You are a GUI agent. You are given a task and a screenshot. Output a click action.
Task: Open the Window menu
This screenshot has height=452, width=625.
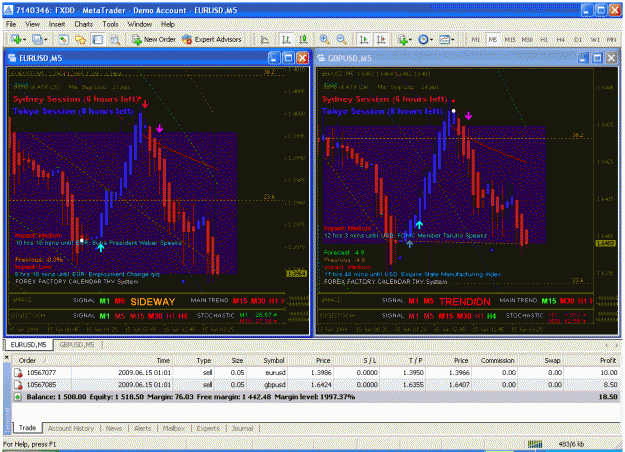click(x=140, y=24)
